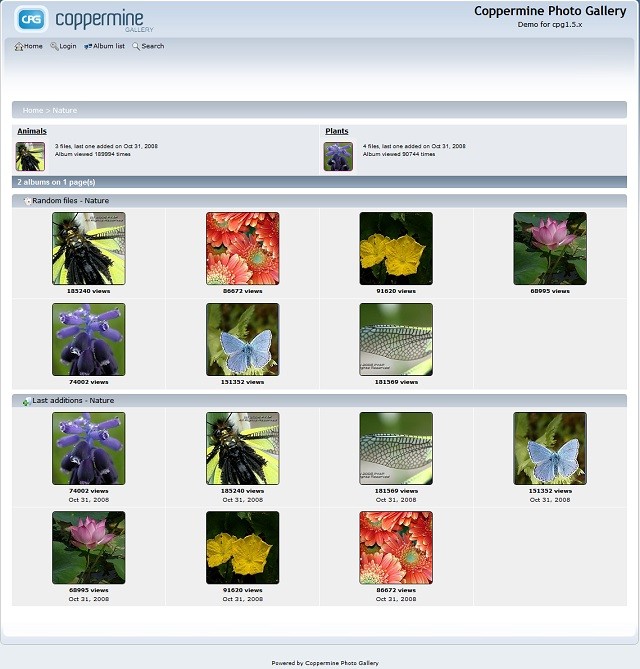The image size is (640, 669).
Task: Click '3 files, last one added' Animals info
Action: (106, 146)
